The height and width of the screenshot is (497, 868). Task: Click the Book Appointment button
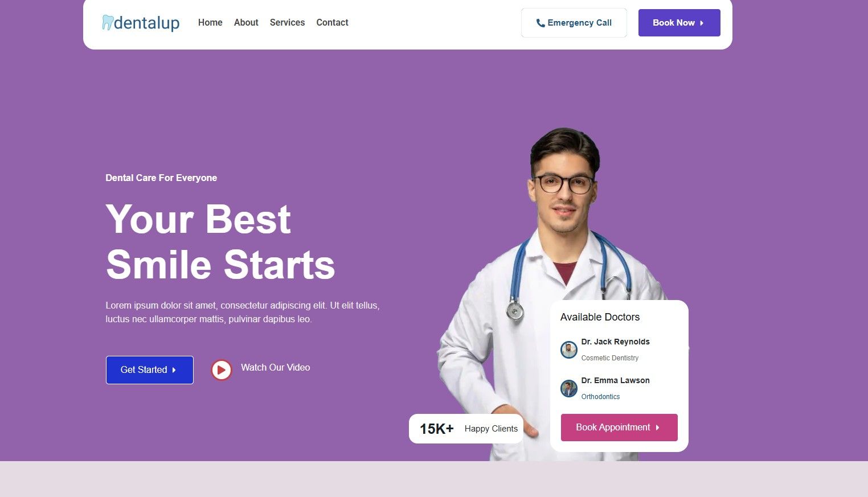click(x=619, y=428)
